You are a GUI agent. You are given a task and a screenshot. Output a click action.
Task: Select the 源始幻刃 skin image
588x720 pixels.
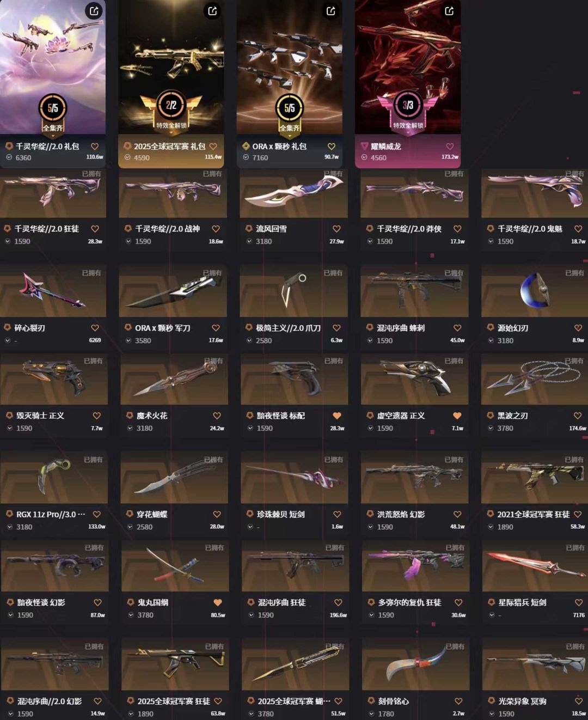(x=535, y=292)
